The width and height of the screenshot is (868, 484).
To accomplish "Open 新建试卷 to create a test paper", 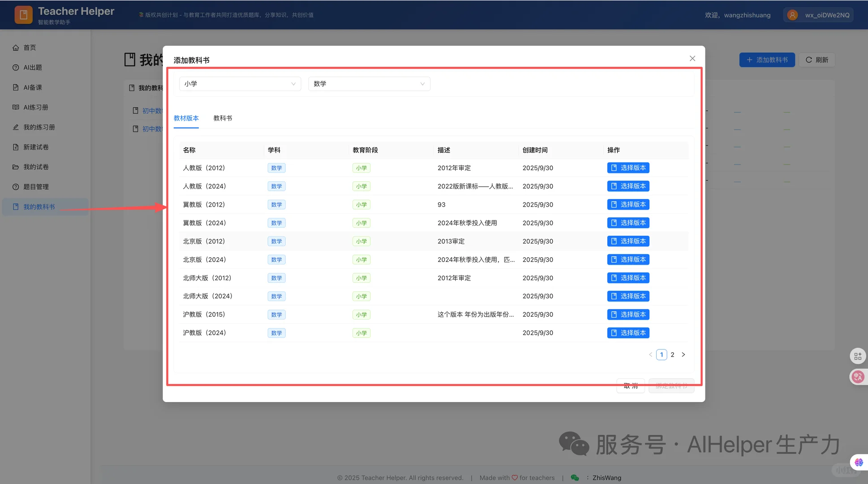I will pos(34,147).
